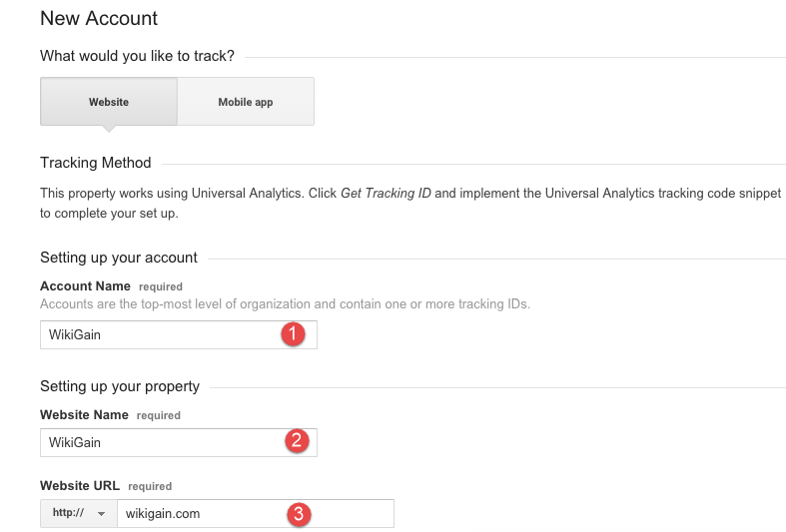
Task: Click the 'What would you like to track?' text
Action: pos(138,56)
